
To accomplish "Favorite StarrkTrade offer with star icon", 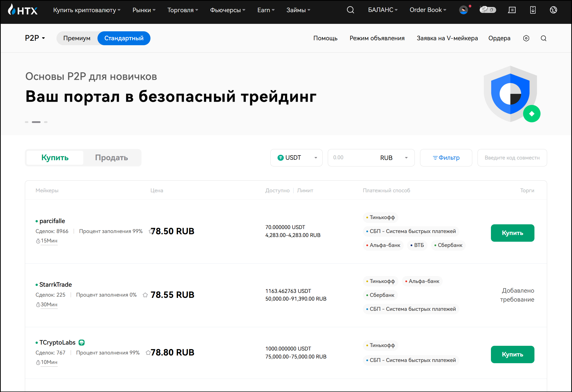I will 145,295.
